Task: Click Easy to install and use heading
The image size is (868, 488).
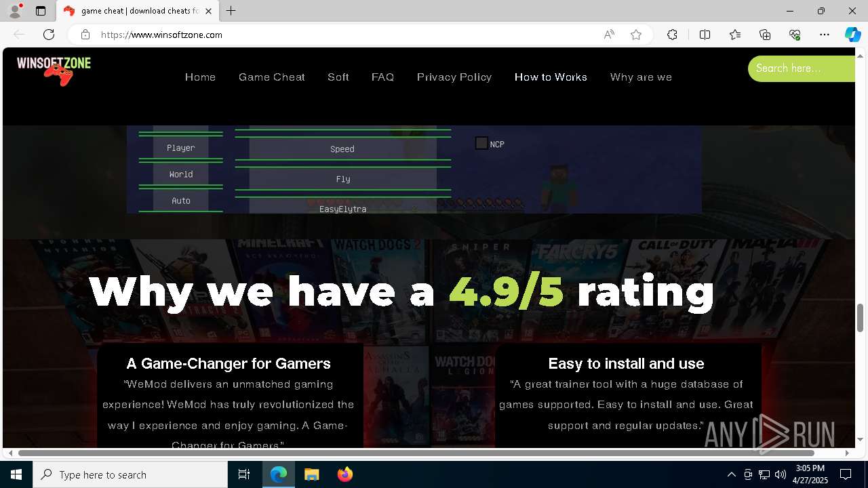Action: (626, 364)
